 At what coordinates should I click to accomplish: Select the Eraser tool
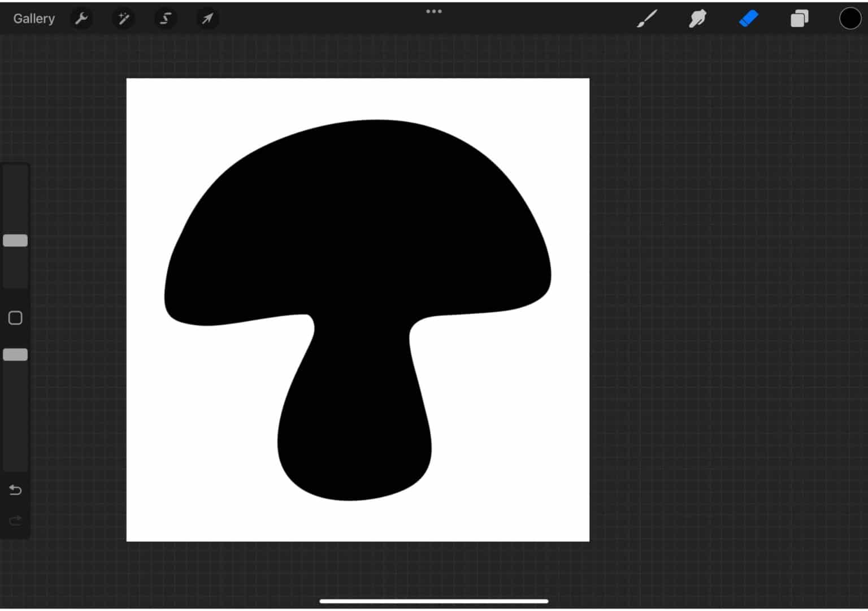[x=748, y=18]
